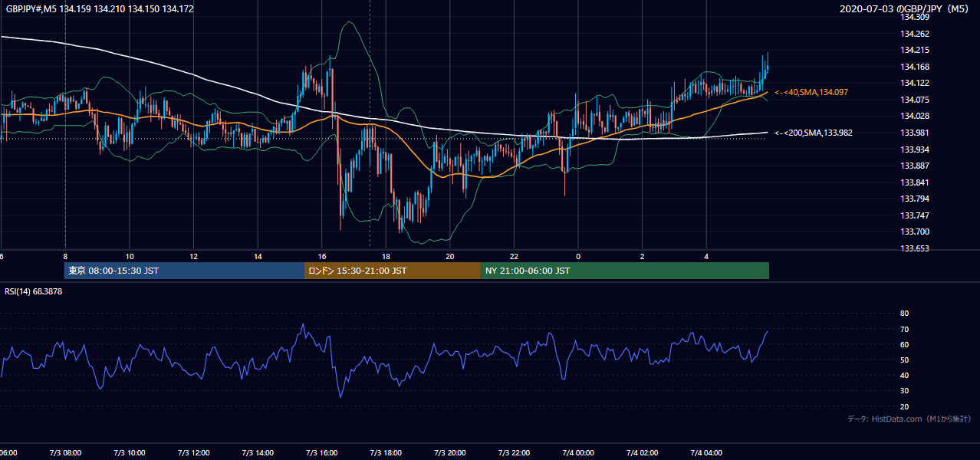Click price axis value 134.215
This screenshot has height=460, width=980.
click(914, 50)
